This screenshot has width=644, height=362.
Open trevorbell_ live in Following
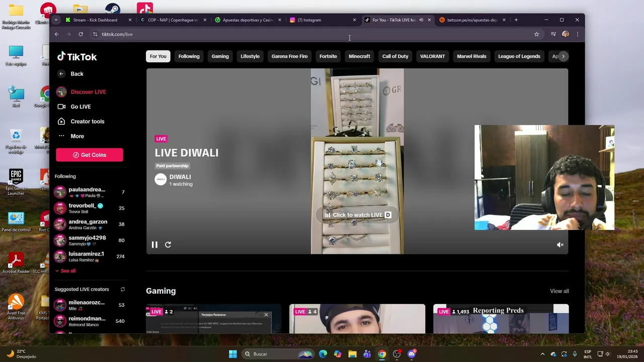click(x=90, y=208)
